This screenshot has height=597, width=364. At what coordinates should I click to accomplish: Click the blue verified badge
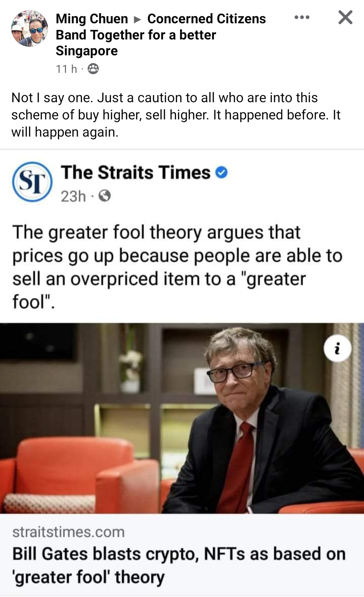click(221, 172)
